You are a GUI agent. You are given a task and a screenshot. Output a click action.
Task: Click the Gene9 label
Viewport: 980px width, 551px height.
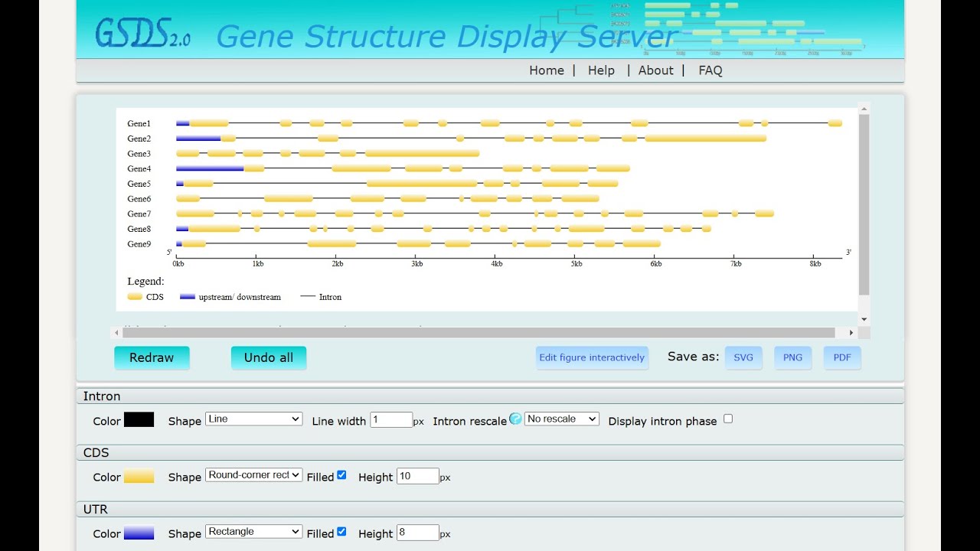click(x=139, y=244)
